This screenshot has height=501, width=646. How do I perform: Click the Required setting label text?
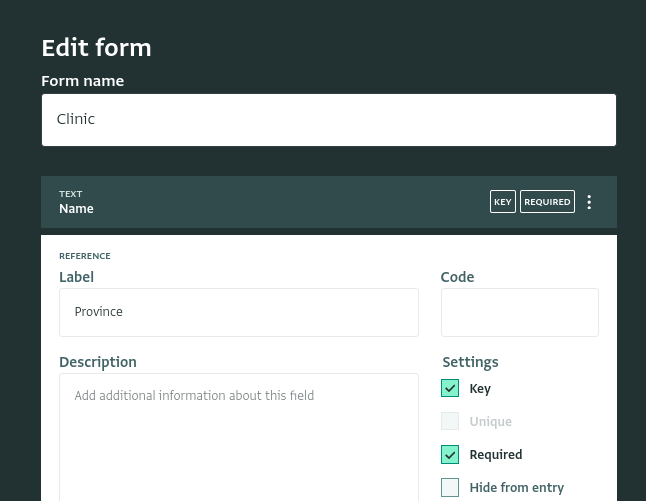point(496,454)
